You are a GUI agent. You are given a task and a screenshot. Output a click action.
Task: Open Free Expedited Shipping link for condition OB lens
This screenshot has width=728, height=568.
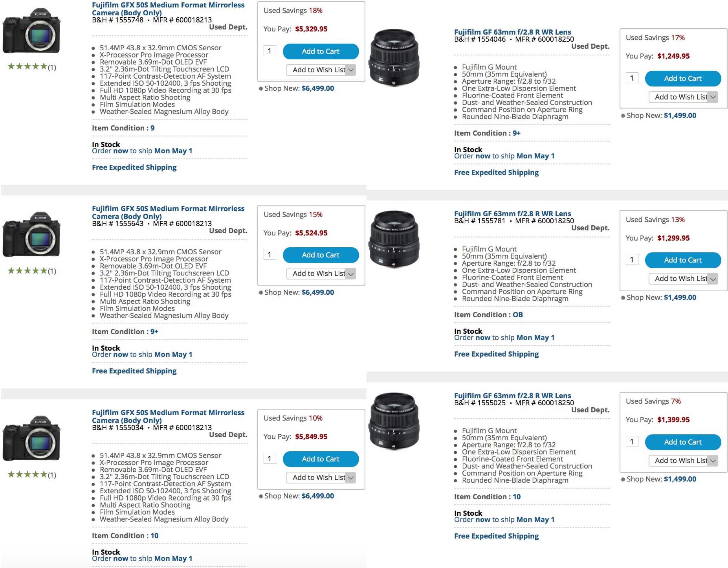pyautogui.click(x=496, y=354)
